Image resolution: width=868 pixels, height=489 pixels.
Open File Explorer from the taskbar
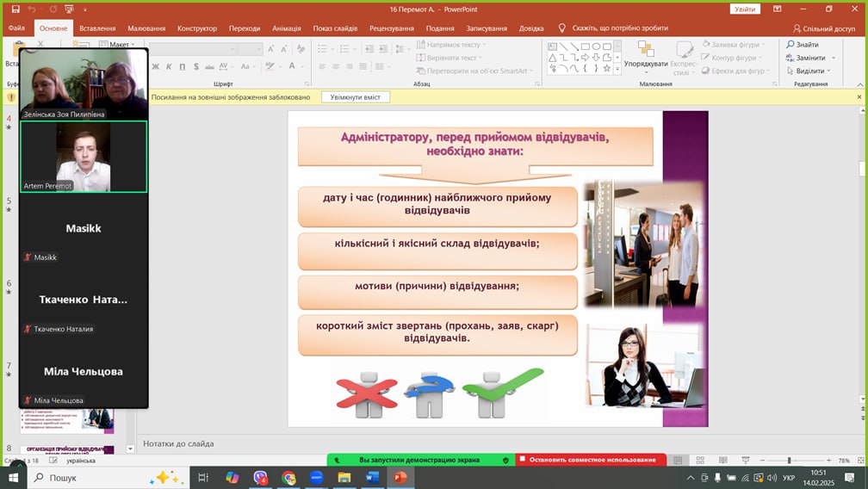[x=344, y=477]
